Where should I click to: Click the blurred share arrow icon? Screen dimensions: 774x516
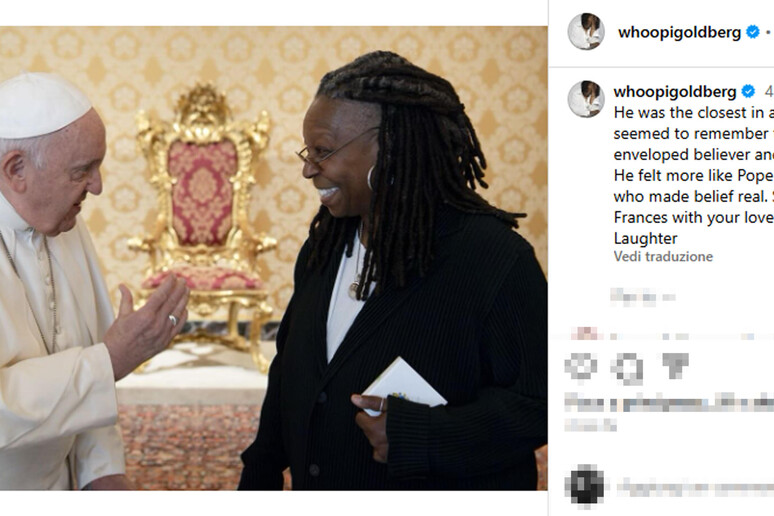point(675,365)
